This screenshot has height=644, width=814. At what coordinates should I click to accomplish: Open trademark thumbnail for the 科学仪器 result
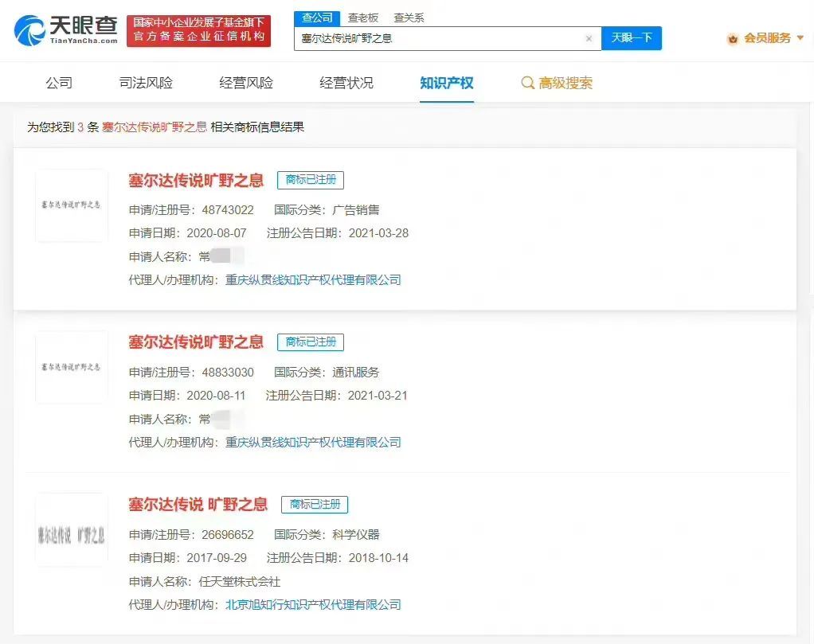(71, 529)
